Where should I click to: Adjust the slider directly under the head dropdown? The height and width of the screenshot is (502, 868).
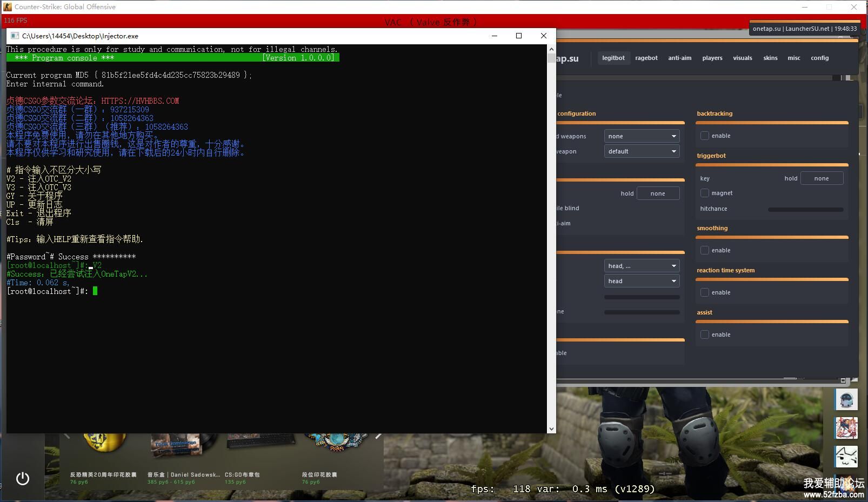click(642, 297)
